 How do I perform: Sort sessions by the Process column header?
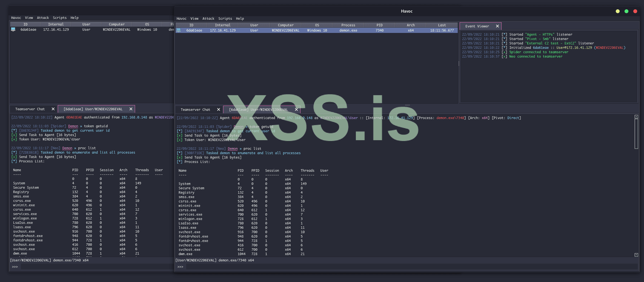click(348, 25)
